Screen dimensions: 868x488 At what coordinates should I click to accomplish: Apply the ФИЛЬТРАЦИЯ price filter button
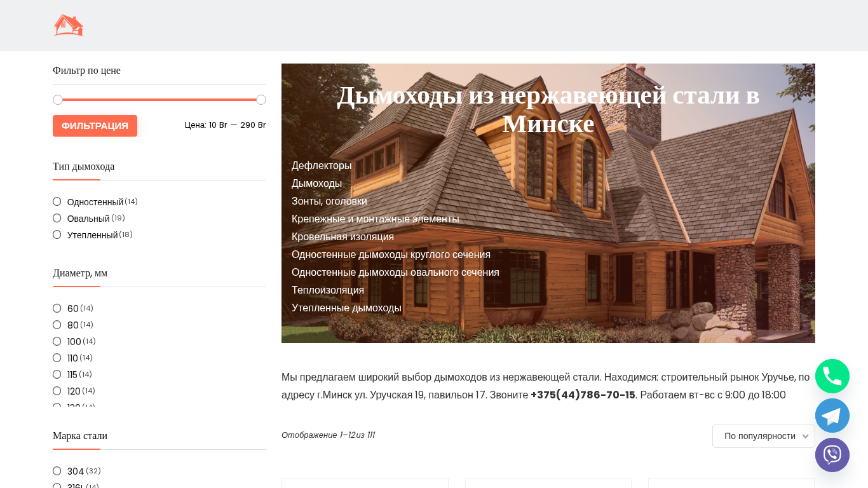95,126
